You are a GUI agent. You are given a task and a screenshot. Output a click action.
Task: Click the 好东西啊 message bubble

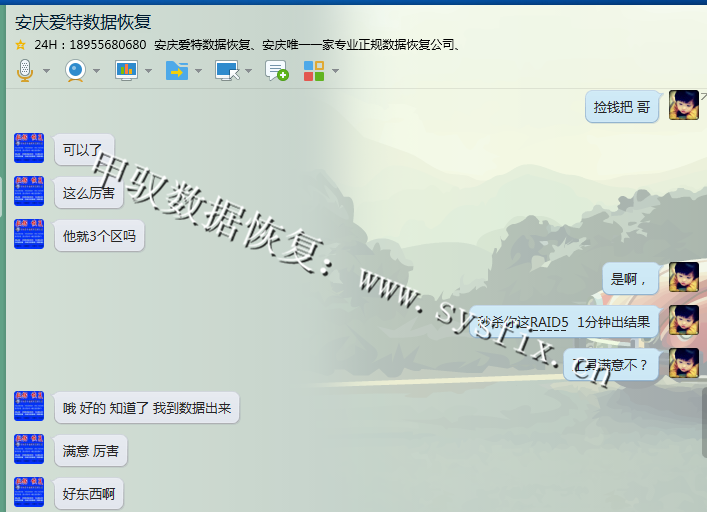(89, 493)
